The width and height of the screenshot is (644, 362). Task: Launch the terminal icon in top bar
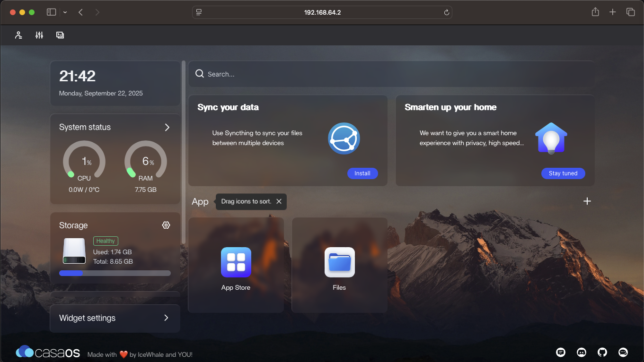coord(60,35)
